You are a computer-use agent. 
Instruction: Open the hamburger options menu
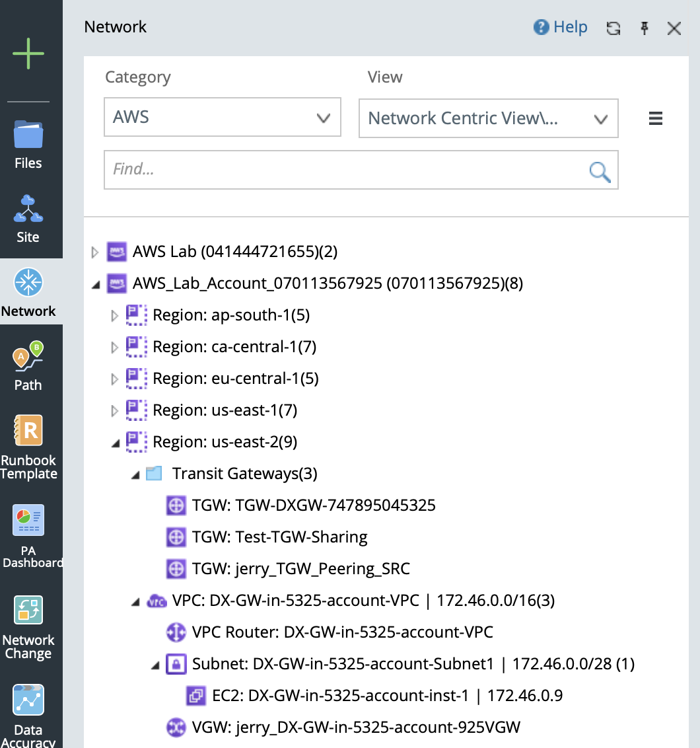click(x=655, y=118)
